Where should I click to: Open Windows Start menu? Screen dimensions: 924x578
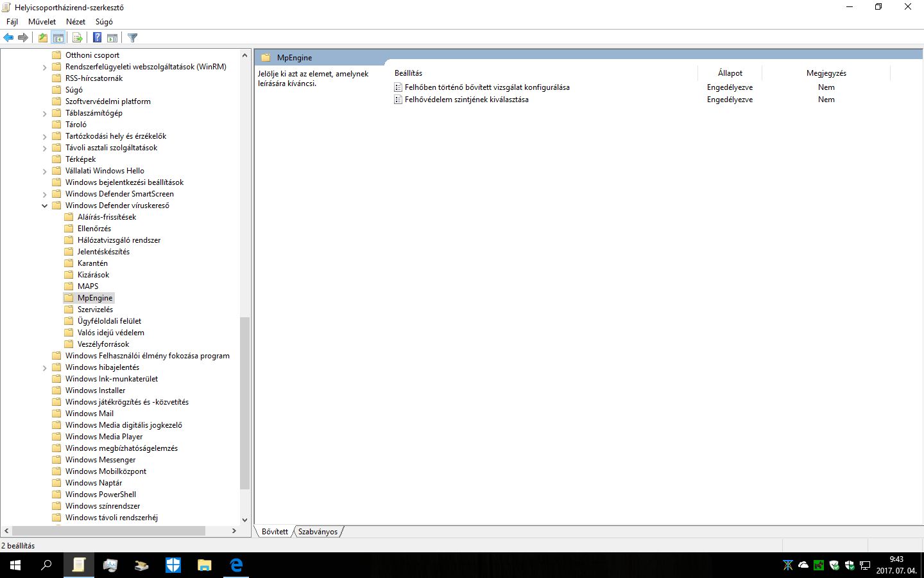pos(15,565)
